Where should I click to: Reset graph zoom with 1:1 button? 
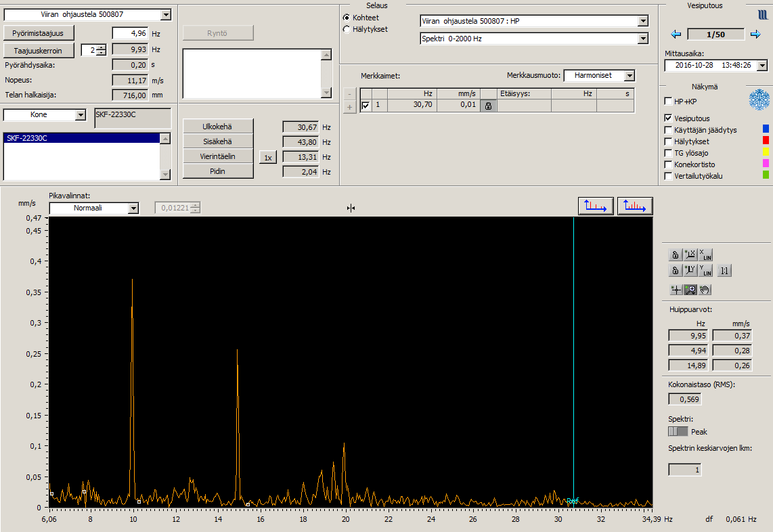(724, 271)
